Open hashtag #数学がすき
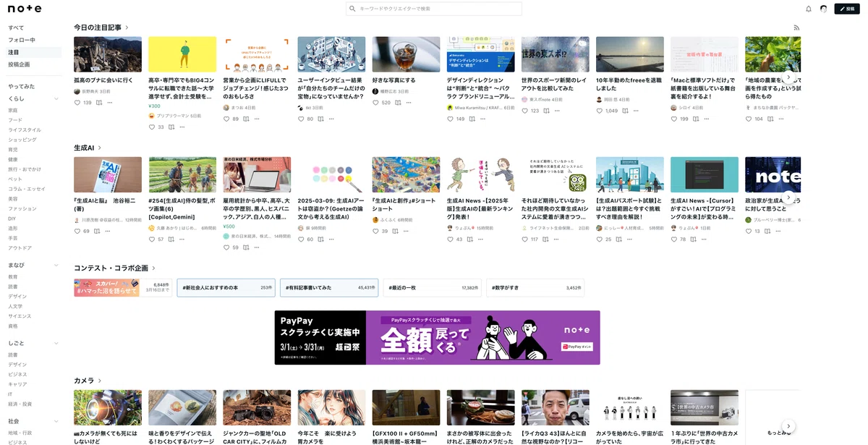Image resolution: width=868 pixels, height=445 pixels. click(535, 287)
